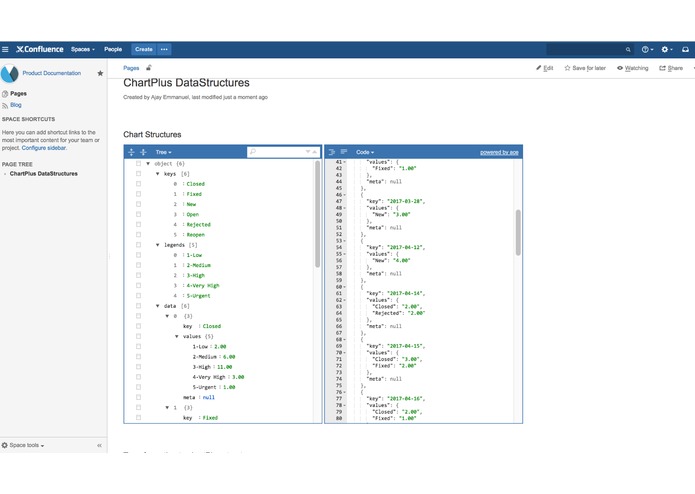695x494 pixels.
Task: Click the '5-Urgent' legend value
Action: [x=199, y=296]
